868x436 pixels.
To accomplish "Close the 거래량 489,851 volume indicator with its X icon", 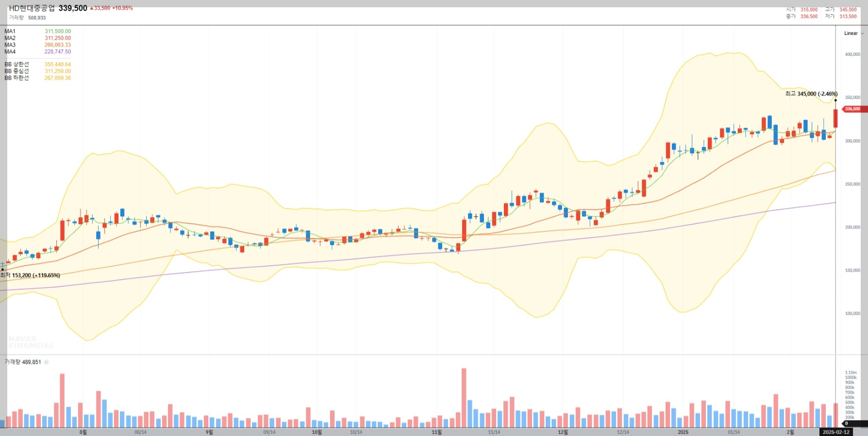I will coord(47,362).
